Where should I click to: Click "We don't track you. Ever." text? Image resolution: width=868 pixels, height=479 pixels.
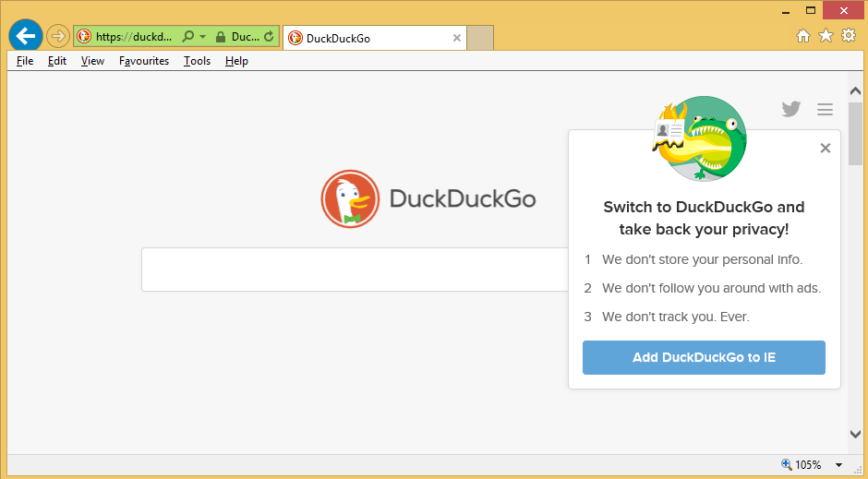click(675, 317)
